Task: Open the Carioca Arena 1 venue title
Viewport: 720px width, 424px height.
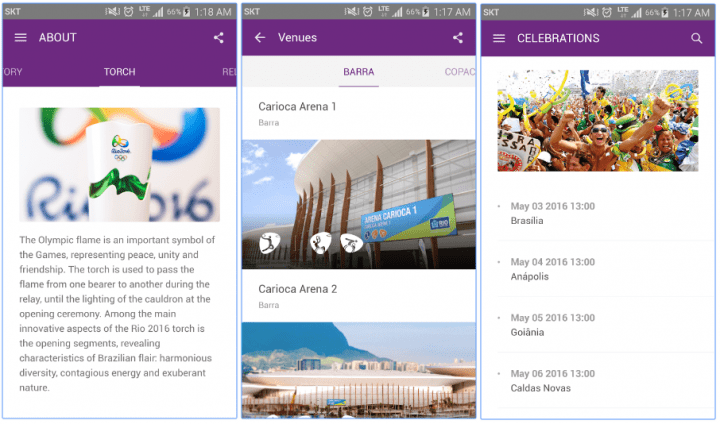Action: coord(297,107)
